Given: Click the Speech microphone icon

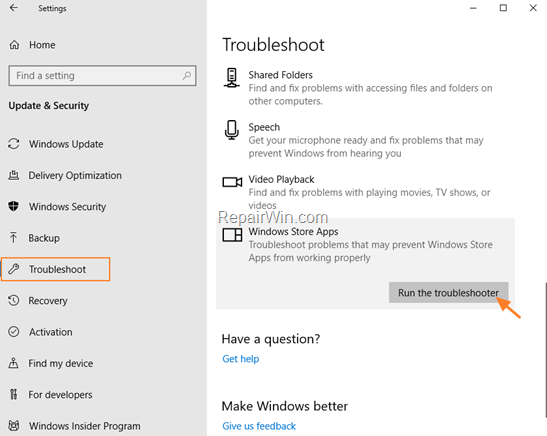Looking at the screenshot, I should click(x=232, y=130).
